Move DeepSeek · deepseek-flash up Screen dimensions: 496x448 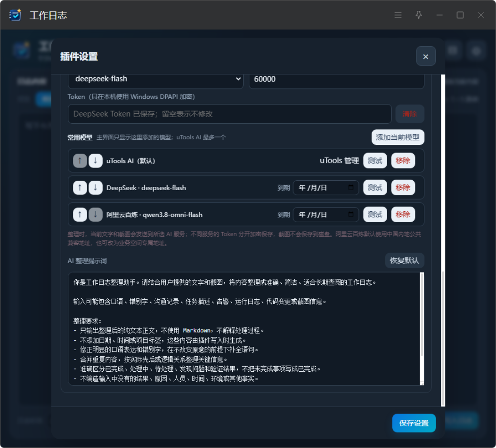click(x=80, y=188)
